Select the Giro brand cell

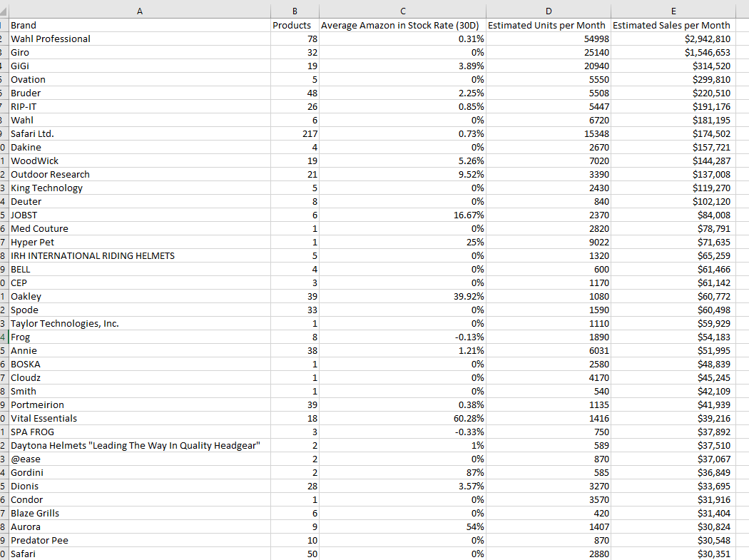point(140,53)
